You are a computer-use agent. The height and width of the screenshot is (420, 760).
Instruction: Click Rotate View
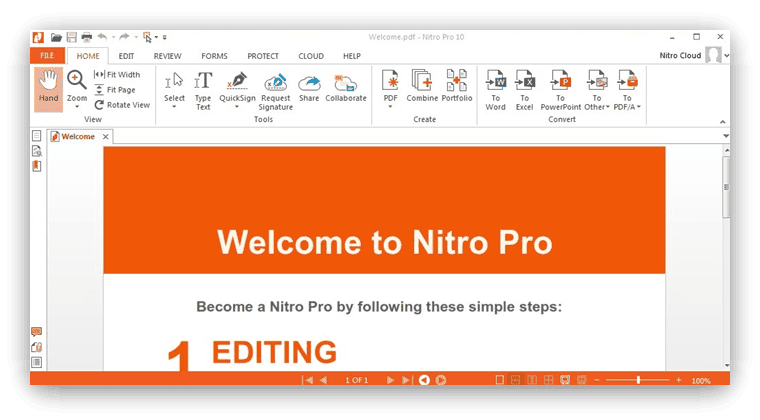122,105
